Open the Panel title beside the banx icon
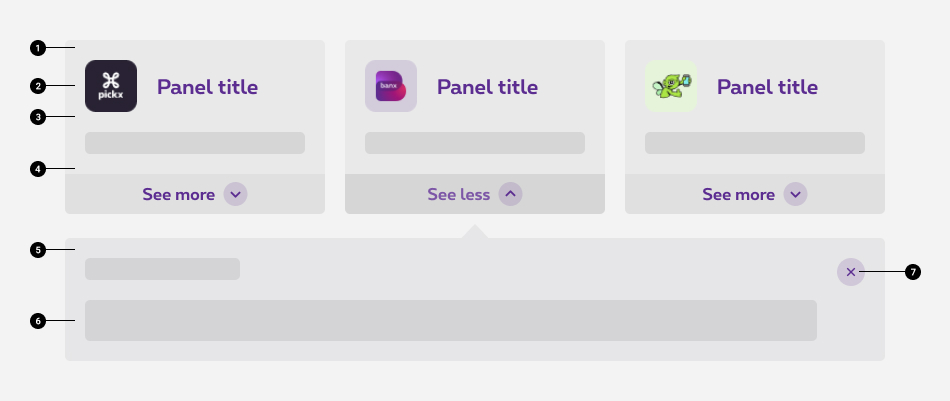Image resolution: width=950 pixels, height=401 pixels. click(487, 87)
